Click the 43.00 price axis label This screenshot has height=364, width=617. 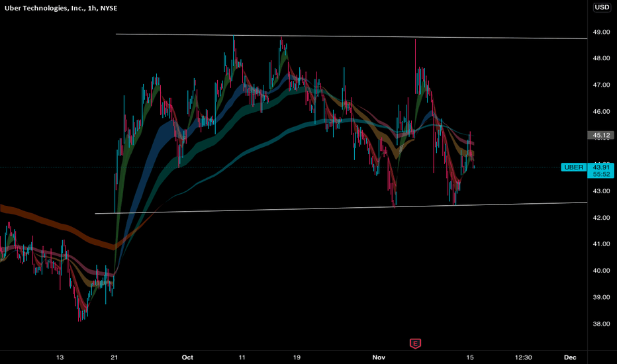pos(601,191)
